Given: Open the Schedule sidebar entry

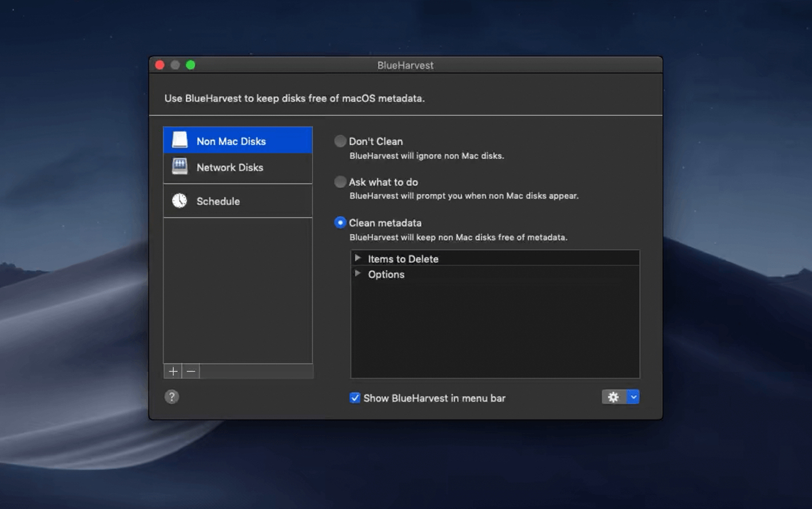Looking at the screenshot, I should (238, 201).
